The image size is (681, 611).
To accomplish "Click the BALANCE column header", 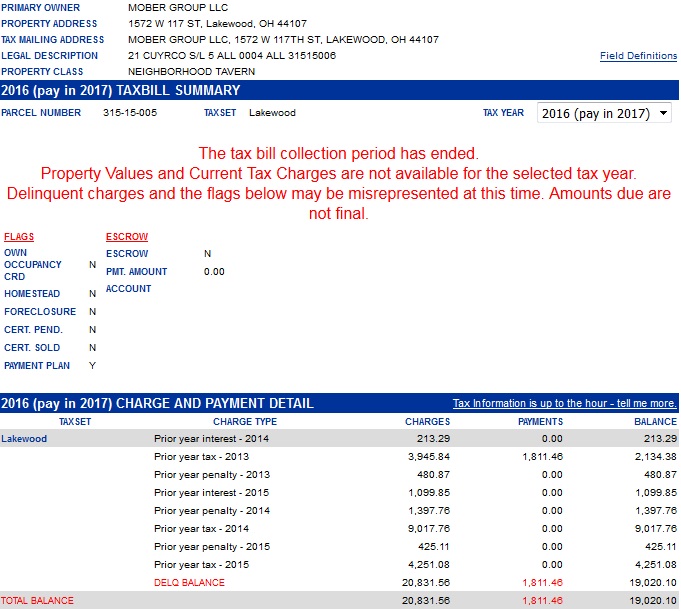I will [655, 422].
